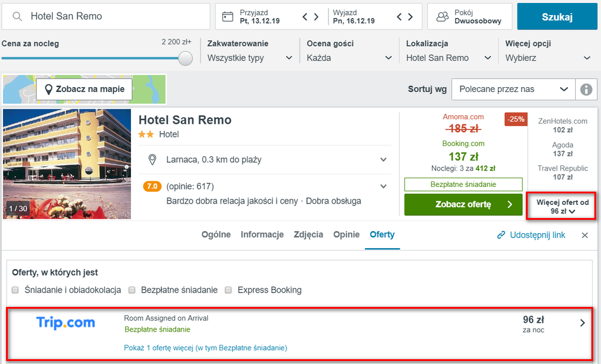
Task: Enable Śniadanie i obiadokolacja filter
Action: 16,290
